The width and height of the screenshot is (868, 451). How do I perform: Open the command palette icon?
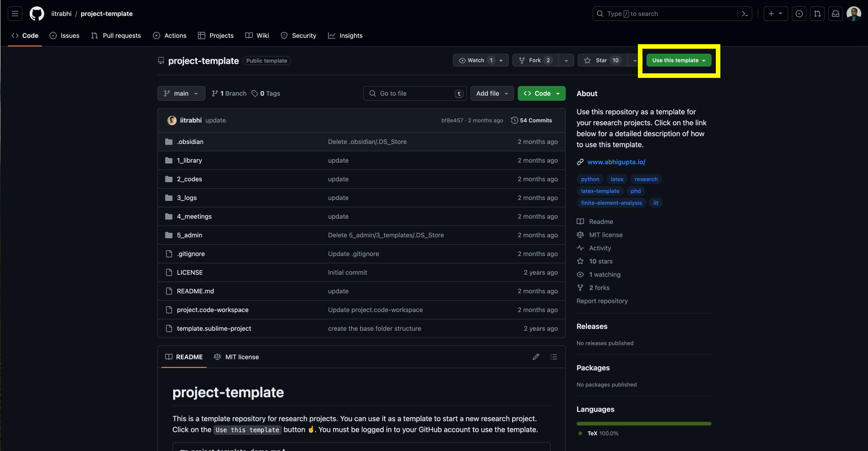(x=745, y=14)
